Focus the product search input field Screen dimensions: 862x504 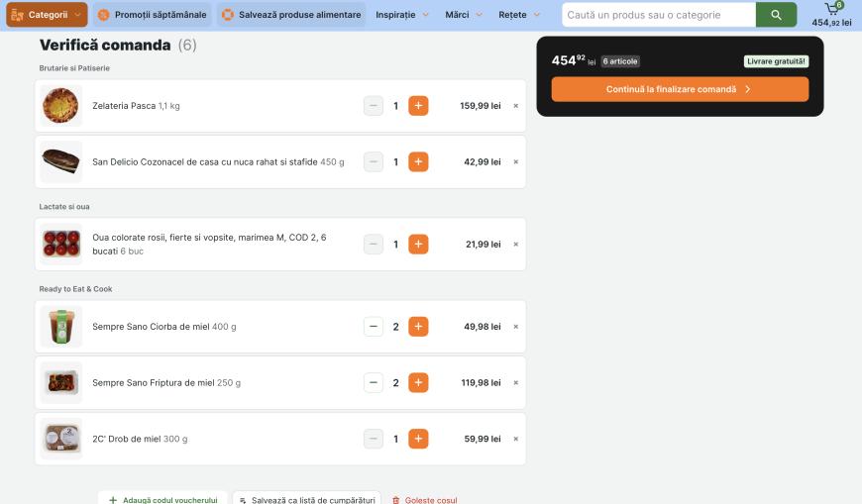[x=658, y=15]
